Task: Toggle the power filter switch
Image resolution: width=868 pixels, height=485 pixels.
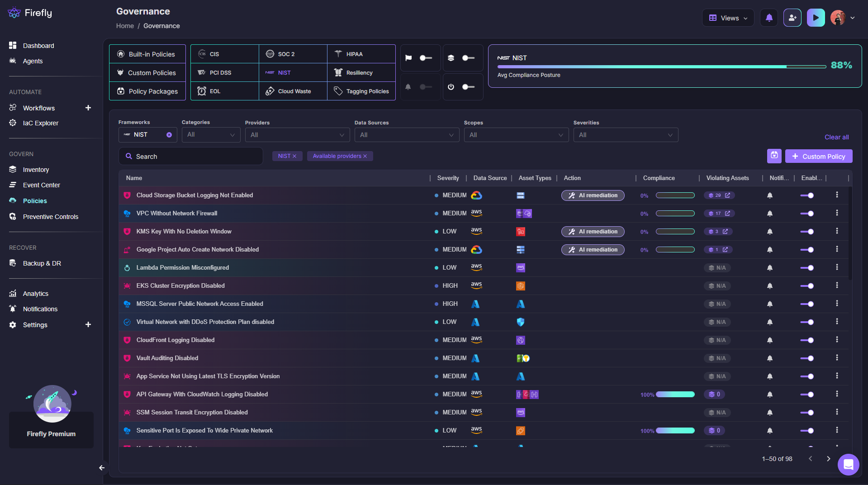Action: (468, 87)
